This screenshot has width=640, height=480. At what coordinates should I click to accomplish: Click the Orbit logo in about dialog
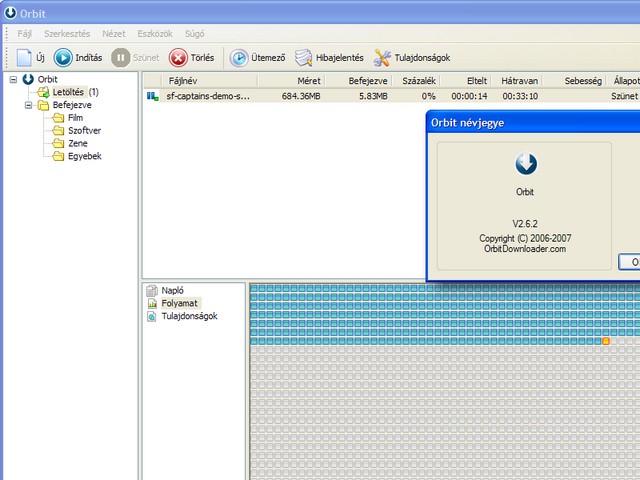525,163
